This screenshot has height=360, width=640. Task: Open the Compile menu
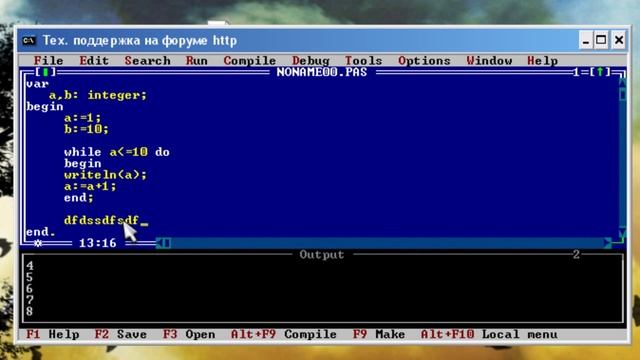249,61
